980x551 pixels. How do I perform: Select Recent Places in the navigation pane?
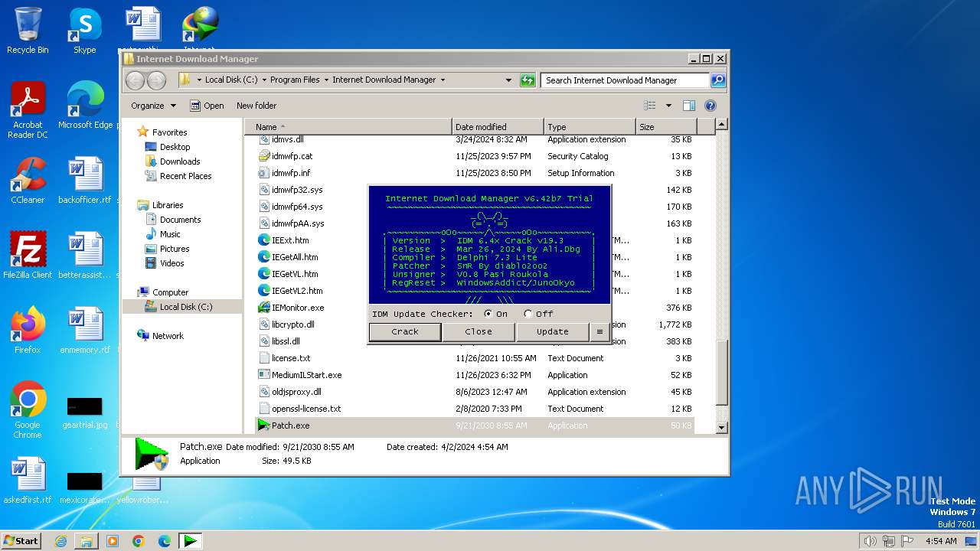(x=185, y=176)
